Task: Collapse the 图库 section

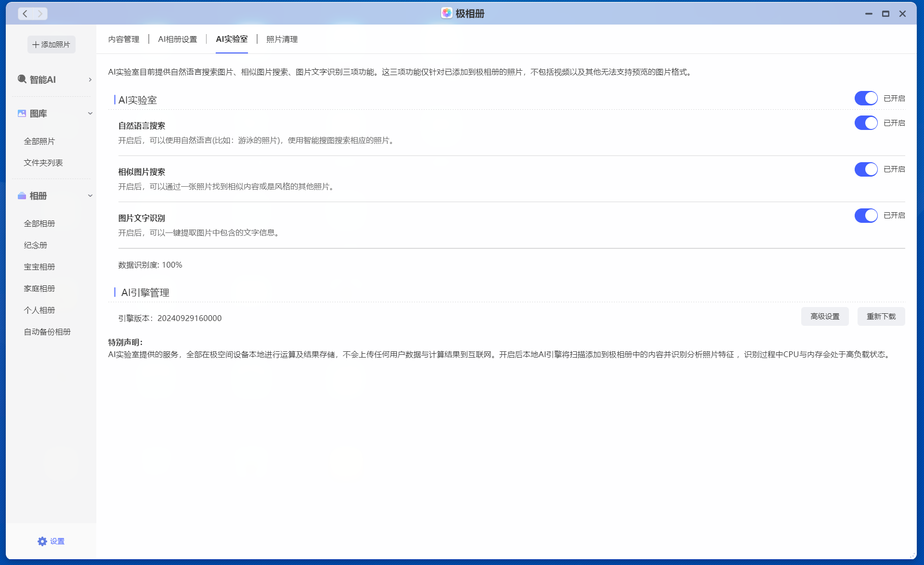Action: (x=90, y=113)
